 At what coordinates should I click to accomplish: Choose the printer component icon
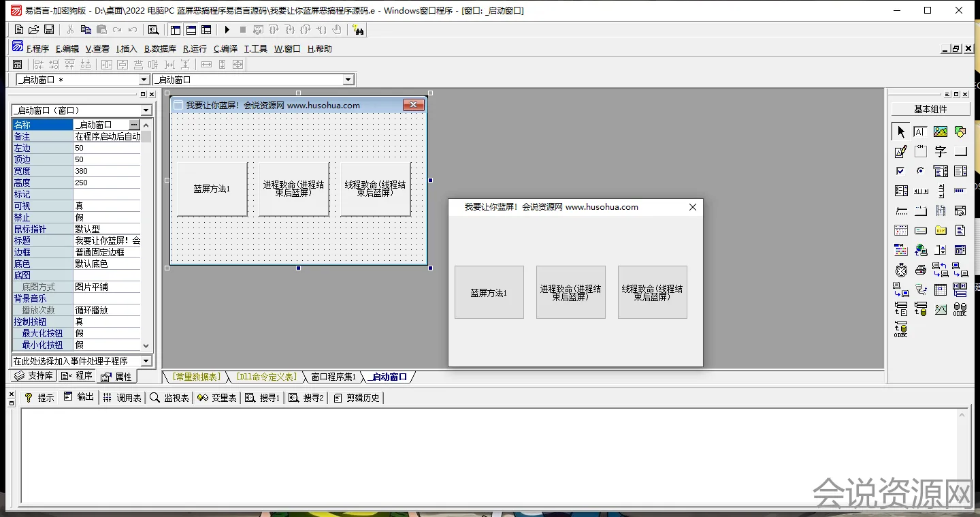921,270
